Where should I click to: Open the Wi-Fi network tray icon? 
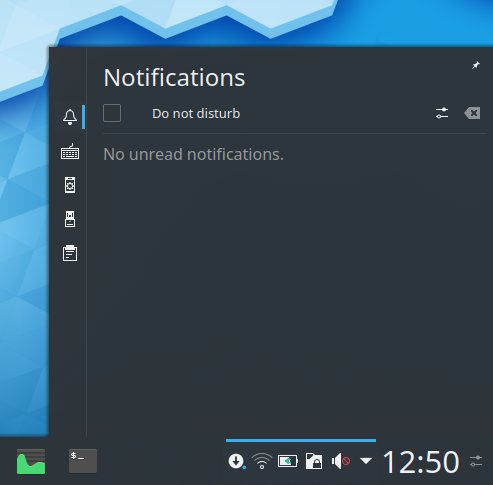click(x=262, y=461)
